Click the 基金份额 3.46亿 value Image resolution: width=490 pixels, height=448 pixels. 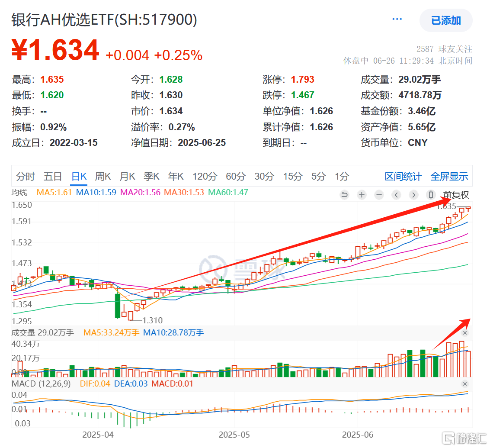pyautogui.click(x=422, y=111)
